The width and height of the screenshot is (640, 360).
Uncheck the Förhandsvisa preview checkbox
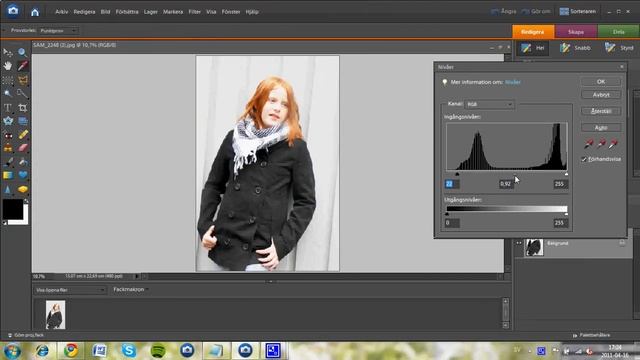tap(584, 159)
